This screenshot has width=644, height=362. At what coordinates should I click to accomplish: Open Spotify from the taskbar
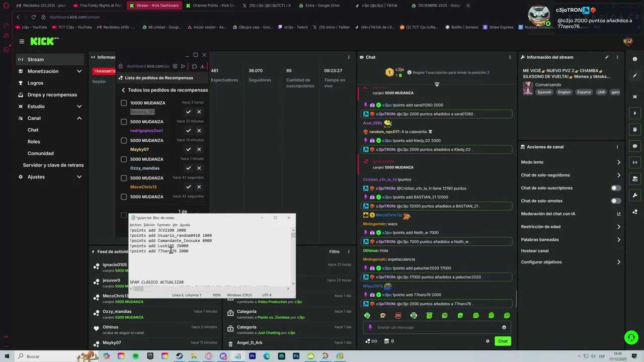(135, 356)
